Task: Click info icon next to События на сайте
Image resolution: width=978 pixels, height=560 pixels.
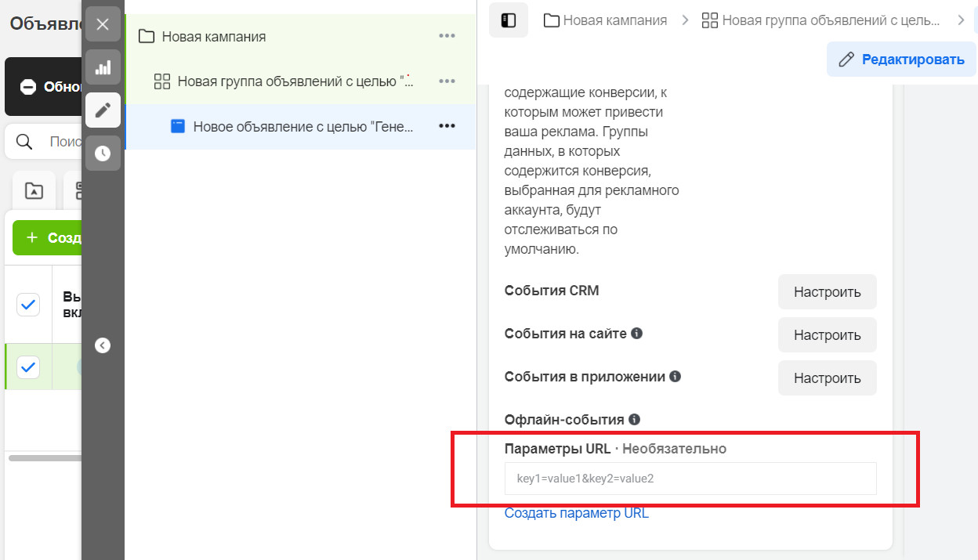Action: coord(637,333)
